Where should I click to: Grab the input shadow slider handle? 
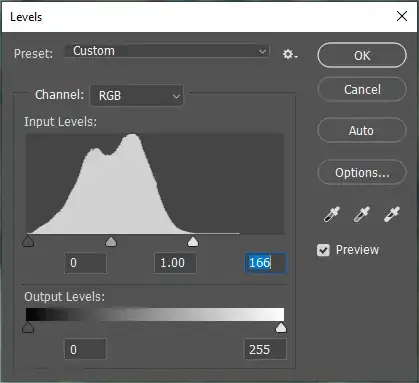[28, 242]
